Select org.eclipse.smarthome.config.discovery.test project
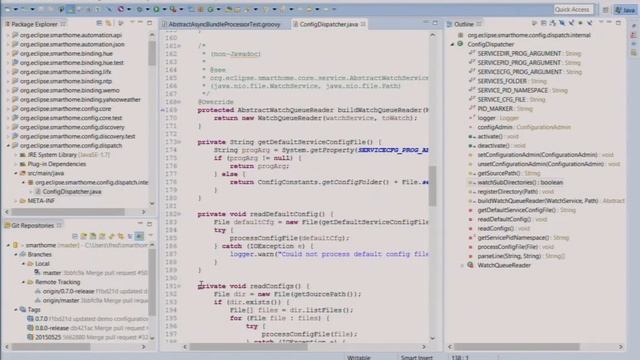 [77, 136]
